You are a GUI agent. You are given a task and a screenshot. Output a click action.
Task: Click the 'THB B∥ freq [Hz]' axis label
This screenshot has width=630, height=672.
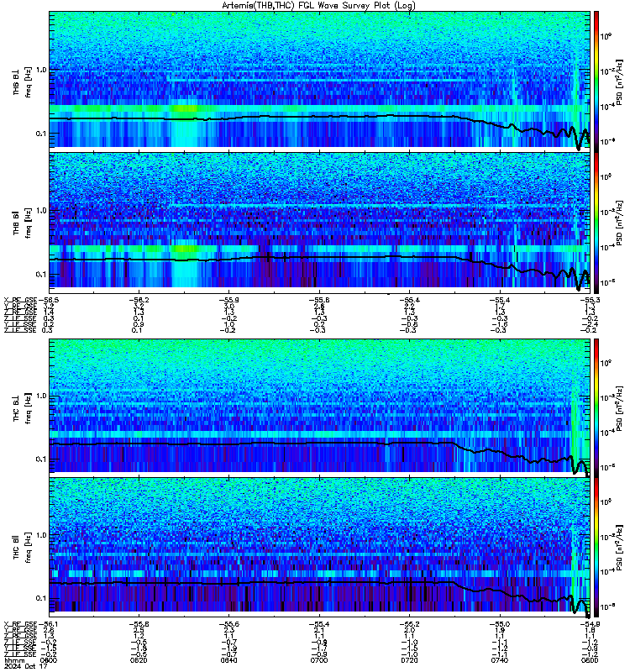[23, 223]
